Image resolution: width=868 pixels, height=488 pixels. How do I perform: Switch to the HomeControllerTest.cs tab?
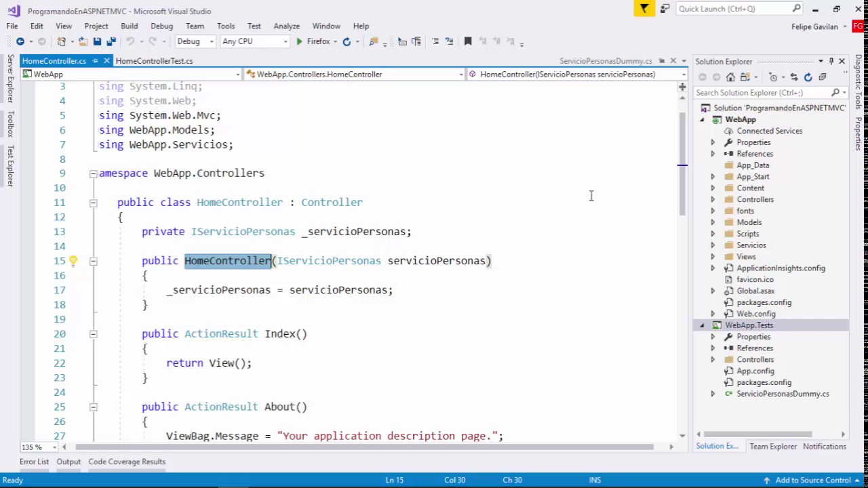[x=154, y=61]
